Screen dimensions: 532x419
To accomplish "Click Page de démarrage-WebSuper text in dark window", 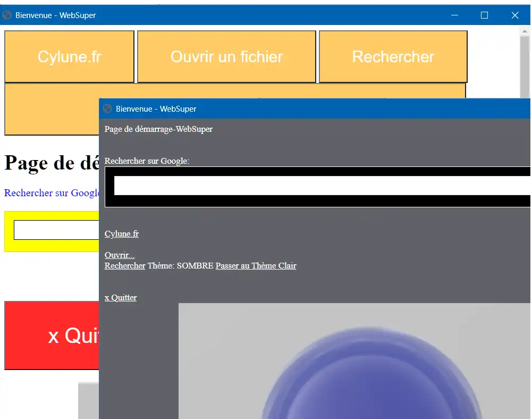I will 158,129.
